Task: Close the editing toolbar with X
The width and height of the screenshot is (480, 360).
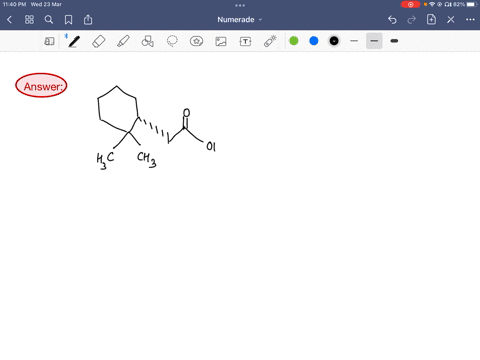Action: [x=451, y=20]
